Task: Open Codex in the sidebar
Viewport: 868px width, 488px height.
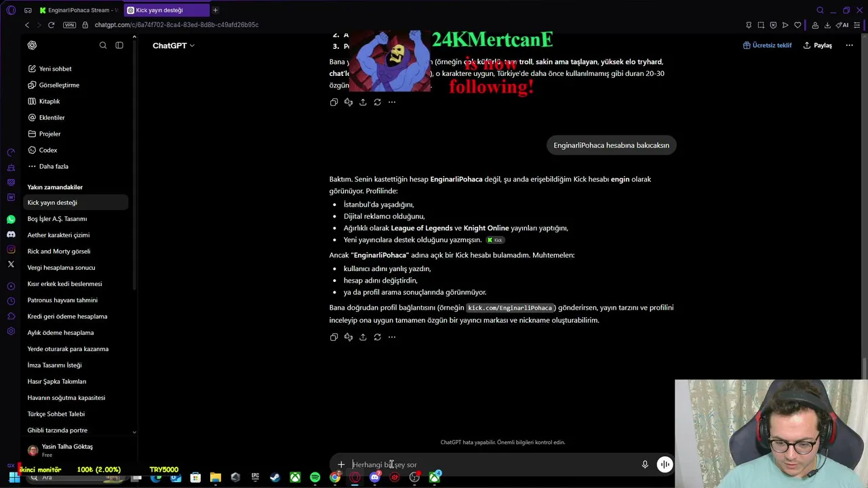Action: coord(76,150)
